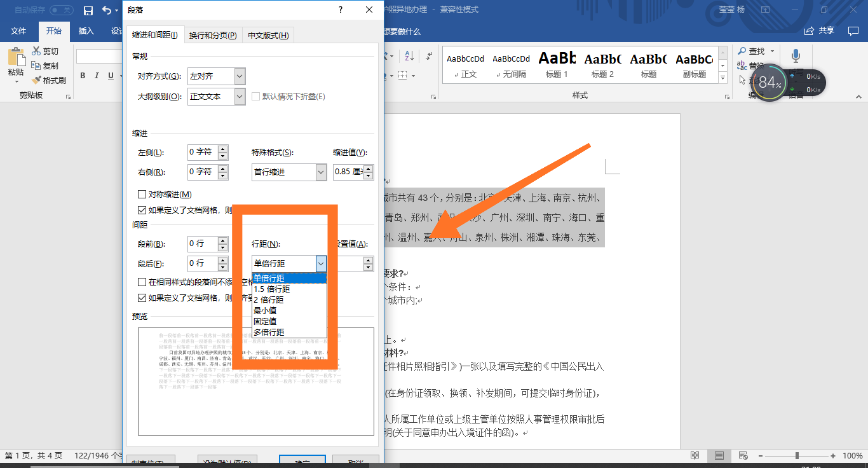Screen dimensions: 868x468
Task: Click the Undo arrow icon
Action: 106,10
